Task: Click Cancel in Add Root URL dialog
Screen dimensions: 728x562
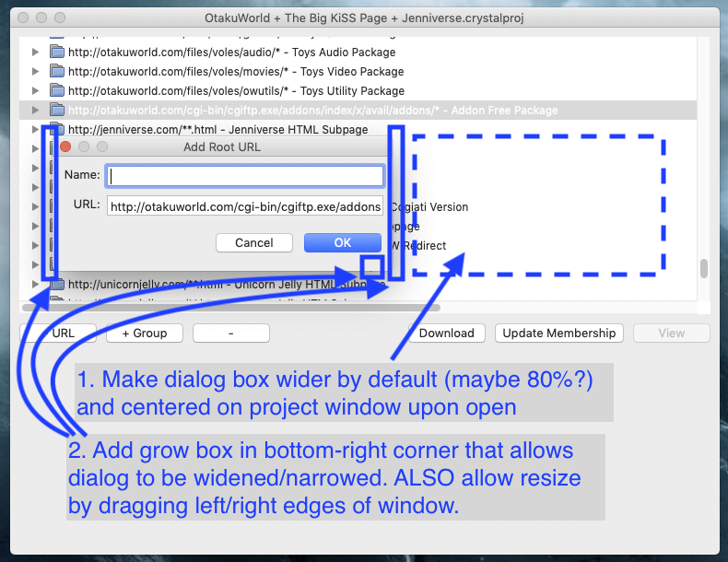Action: [254, 242]
